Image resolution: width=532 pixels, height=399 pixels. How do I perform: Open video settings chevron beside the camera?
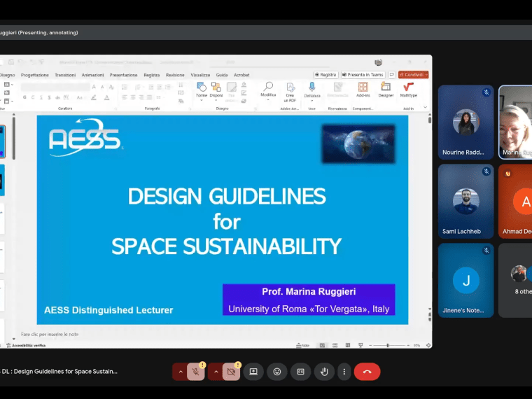pos(216,372)
